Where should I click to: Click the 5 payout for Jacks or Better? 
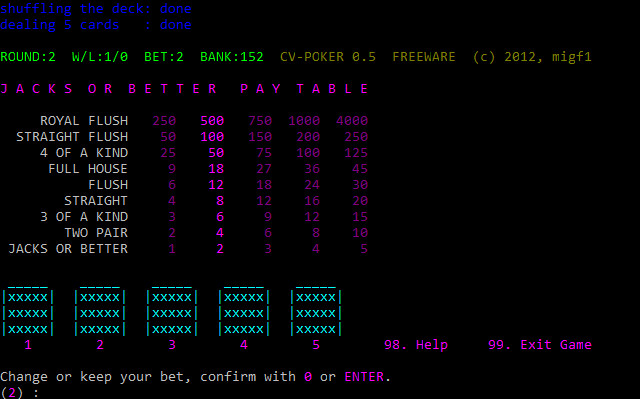364,248
